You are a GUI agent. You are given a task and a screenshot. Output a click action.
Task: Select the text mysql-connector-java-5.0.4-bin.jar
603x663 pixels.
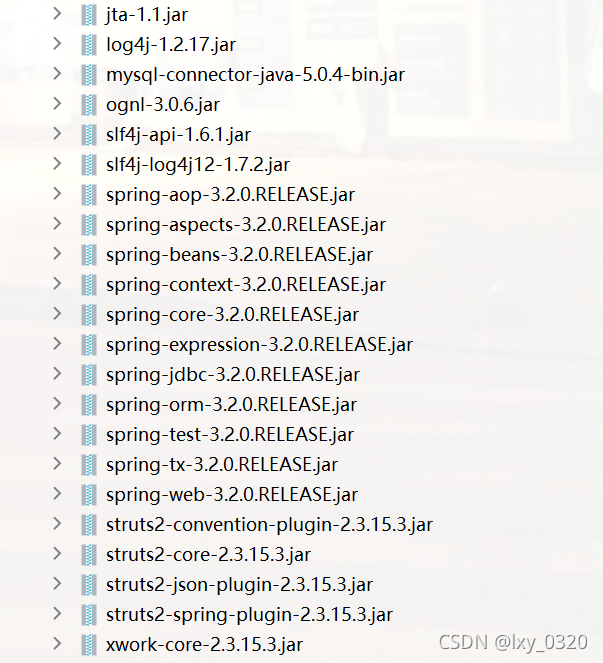pos(255,75)
